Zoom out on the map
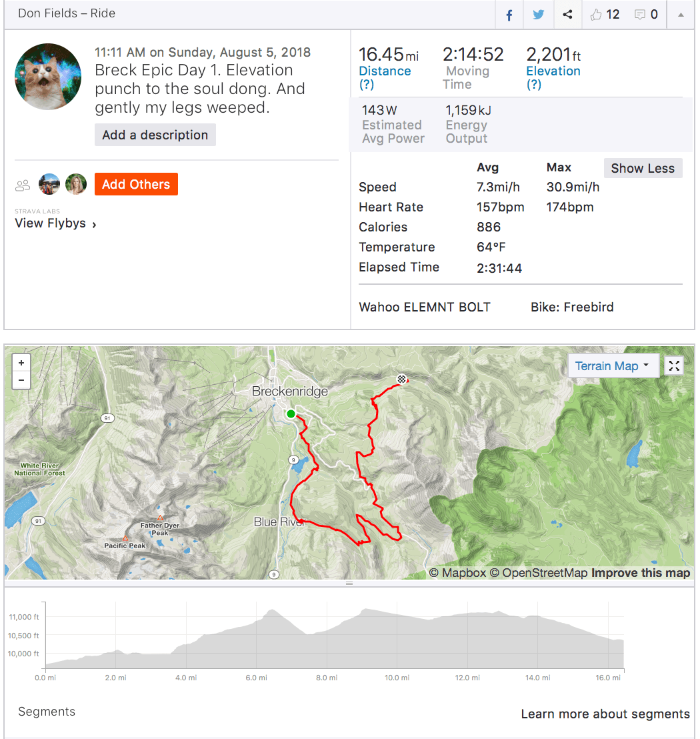Viewport: 700px width, 739px height. click(22, 380)
